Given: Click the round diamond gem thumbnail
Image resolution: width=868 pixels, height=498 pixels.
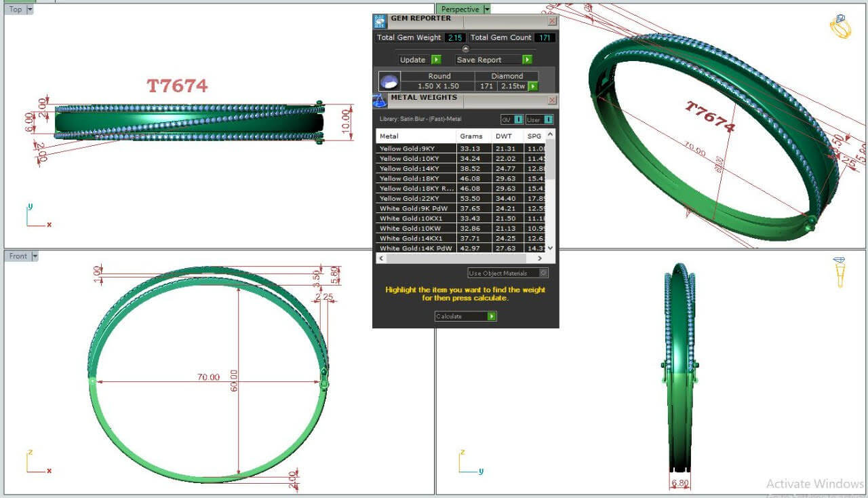Looking at the screenshot, I should coord(389,81).
